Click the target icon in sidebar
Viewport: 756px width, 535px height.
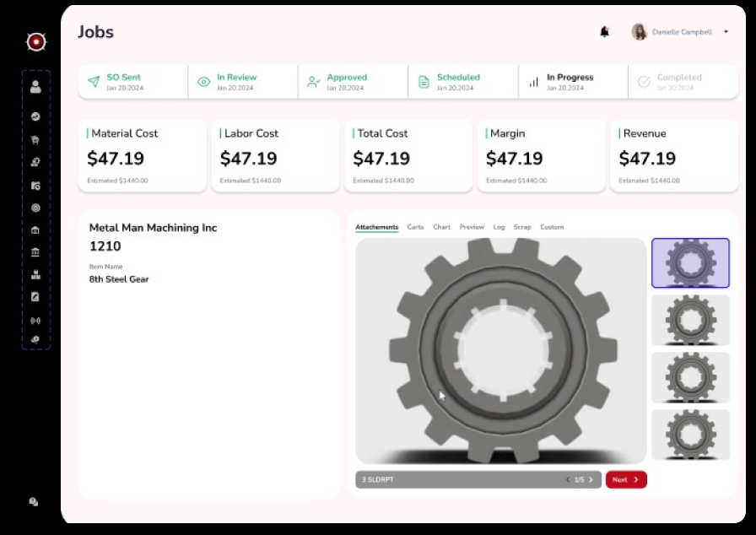point(35,208)
